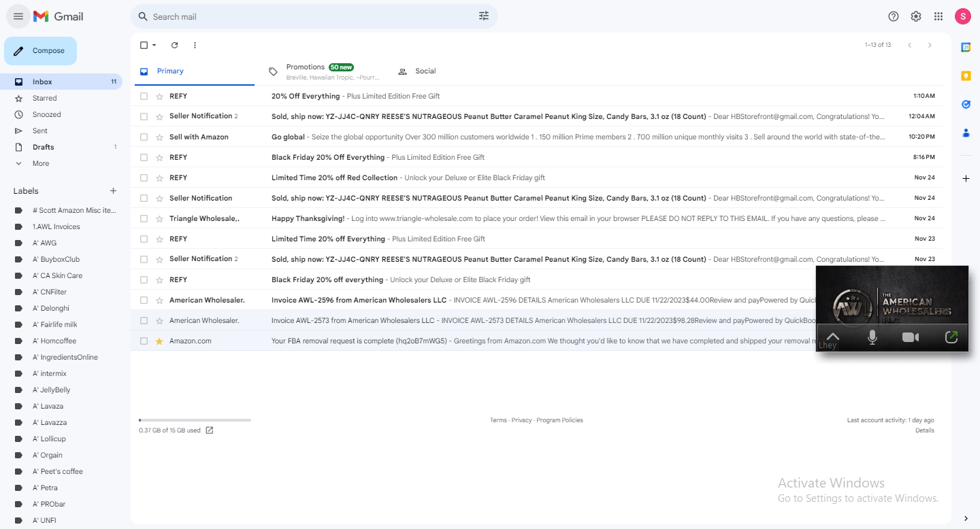Go to older messages arrow

coord(930,45)
